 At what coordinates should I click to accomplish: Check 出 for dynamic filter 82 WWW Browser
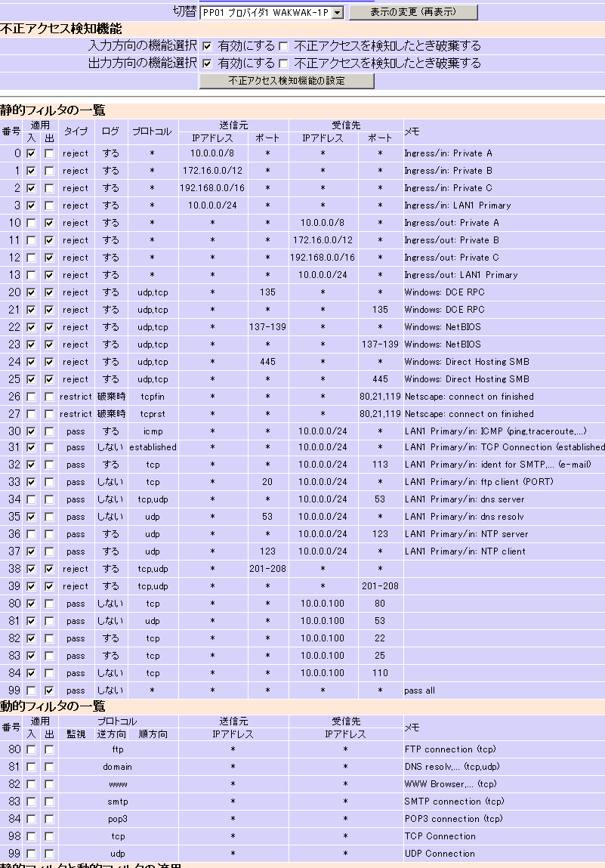[49, 784]
